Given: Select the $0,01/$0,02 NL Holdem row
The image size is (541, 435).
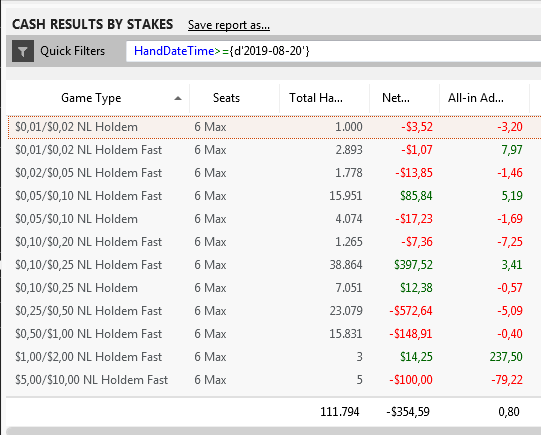Looking at the screenshot, I should tap(274, 127).
